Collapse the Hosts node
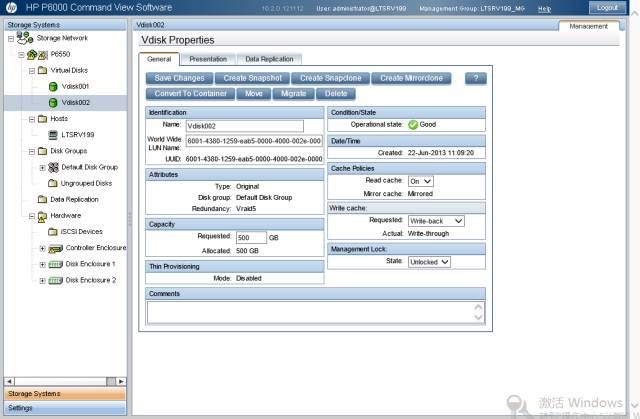640x419 pixels. 32,119
